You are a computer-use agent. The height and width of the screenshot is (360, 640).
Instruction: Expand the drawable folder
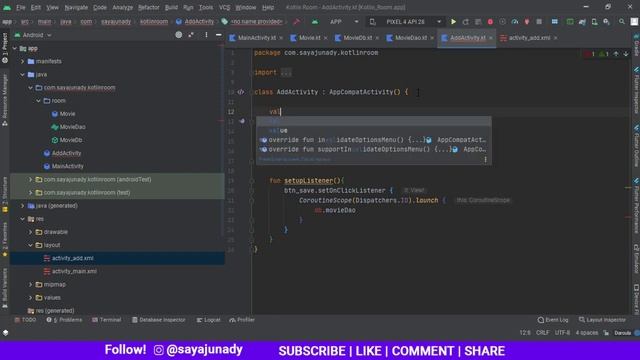tap(31, 232)
